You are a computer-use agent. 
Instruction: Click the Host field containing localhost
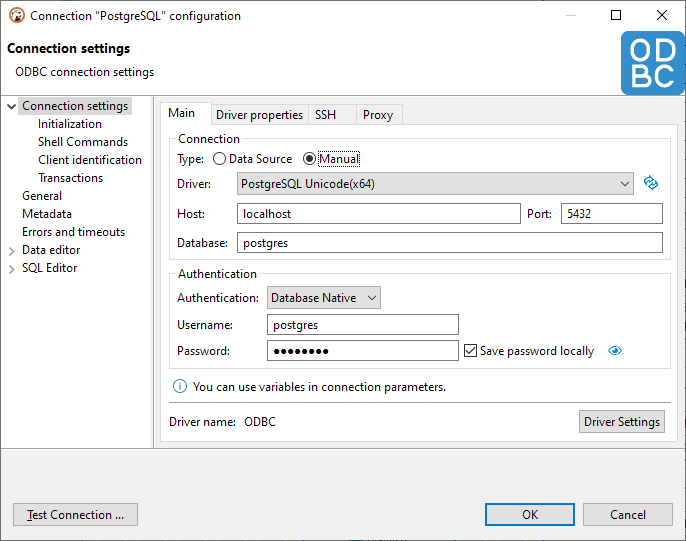pyautogui.click(x=379, y=213)
